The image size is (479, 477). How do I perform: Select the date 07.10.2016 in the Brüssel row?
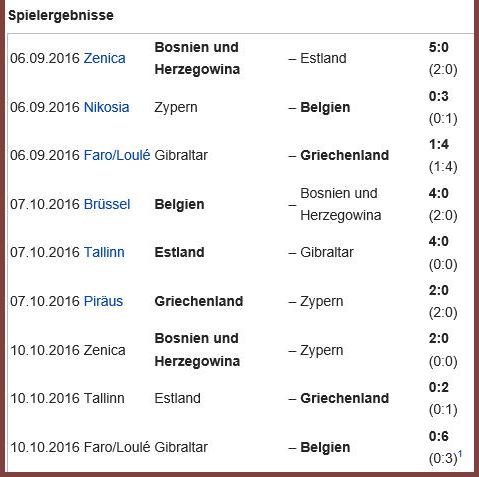tap(45, 204)
